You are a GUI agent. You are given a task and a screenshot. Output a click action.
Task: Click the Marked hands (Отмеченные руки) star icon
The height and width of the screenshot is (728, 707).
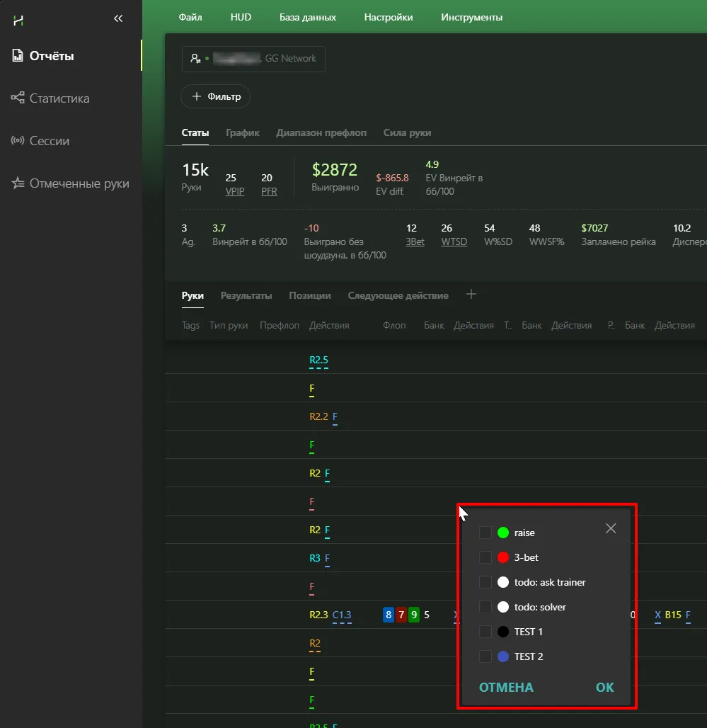click(18, 183)
